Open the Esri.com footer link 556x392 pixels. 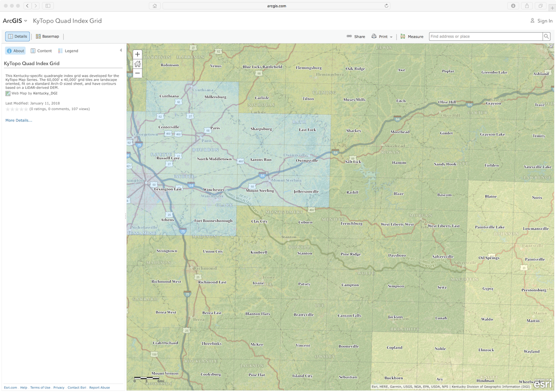[11, 387]
